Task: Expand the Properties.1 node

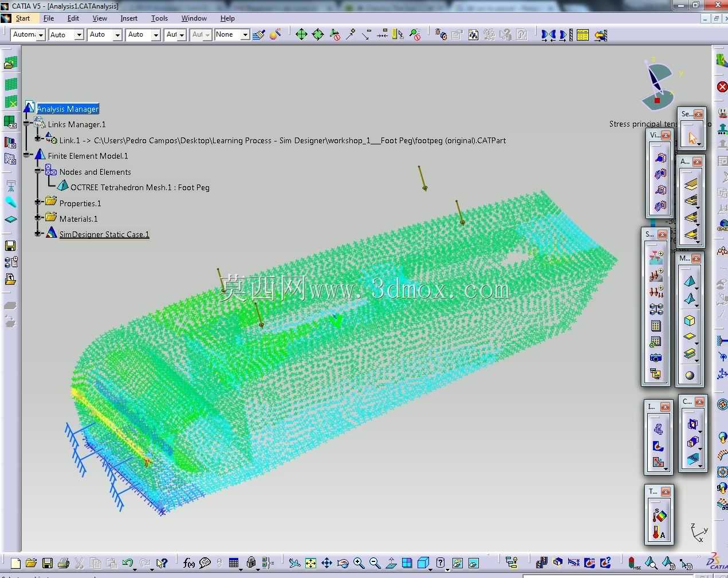Action: click(x=38, y=202)
